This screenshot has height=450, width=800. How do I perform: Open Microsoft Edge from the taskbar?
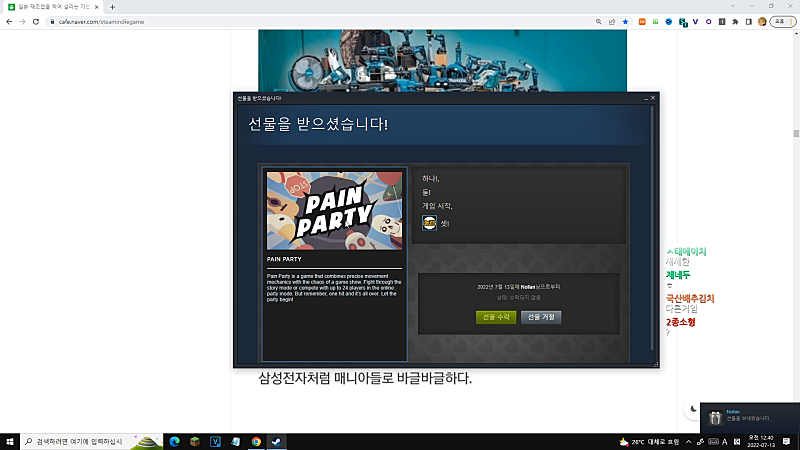coord(174,441)
